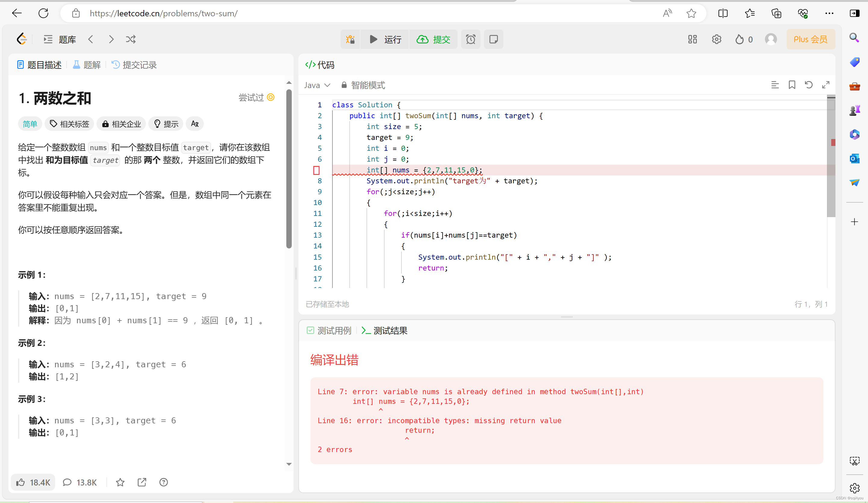Click the bookmark icon in code editor
The width and height of the screenshot is (868, 503).
pos(792,85)
